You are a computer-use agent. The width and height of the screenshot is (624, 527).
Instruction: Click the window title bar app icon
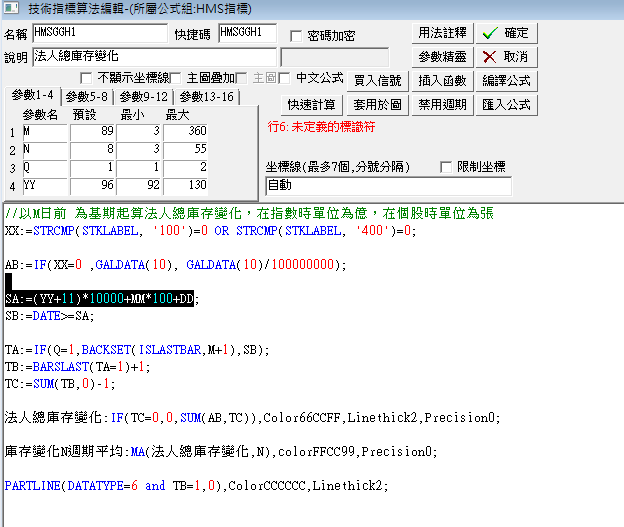(x=10, y=9)
